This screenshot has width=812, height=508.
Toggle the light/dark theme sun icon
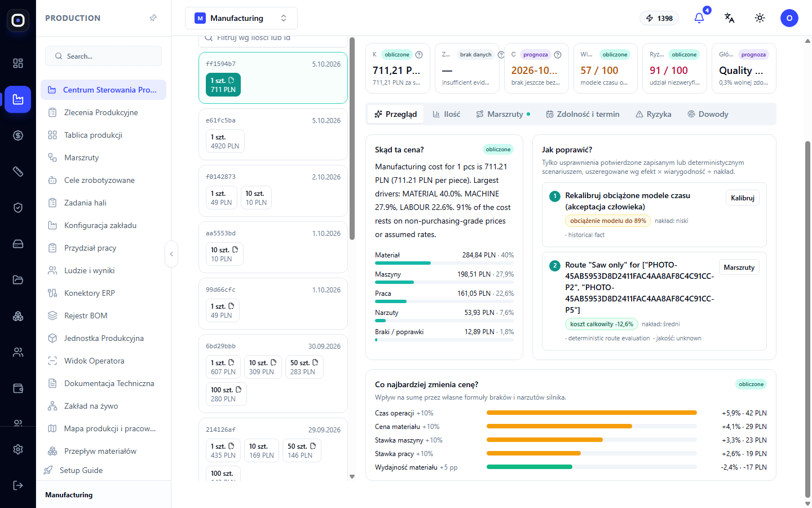(x=760, y=18)
